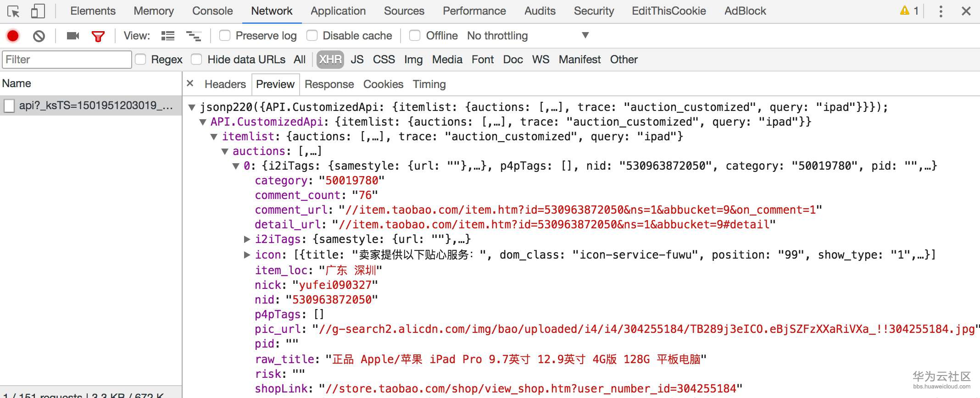Switch to the Sources tab
Screen dimensions: 980x398
[404, 11]
